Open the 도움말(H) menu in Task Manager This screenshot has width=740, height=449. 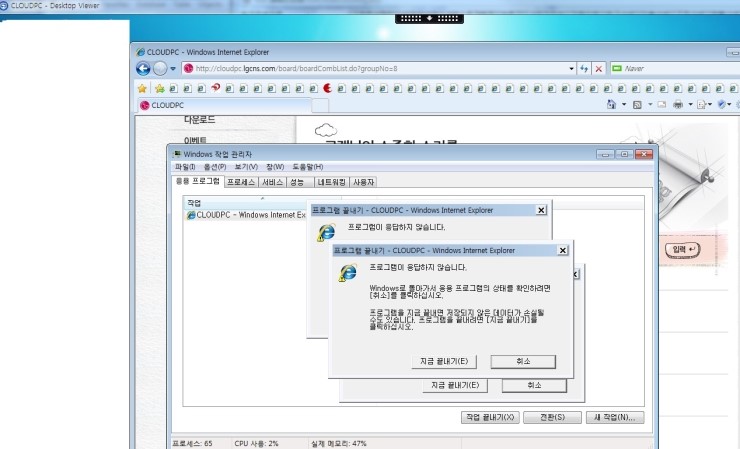308,167
